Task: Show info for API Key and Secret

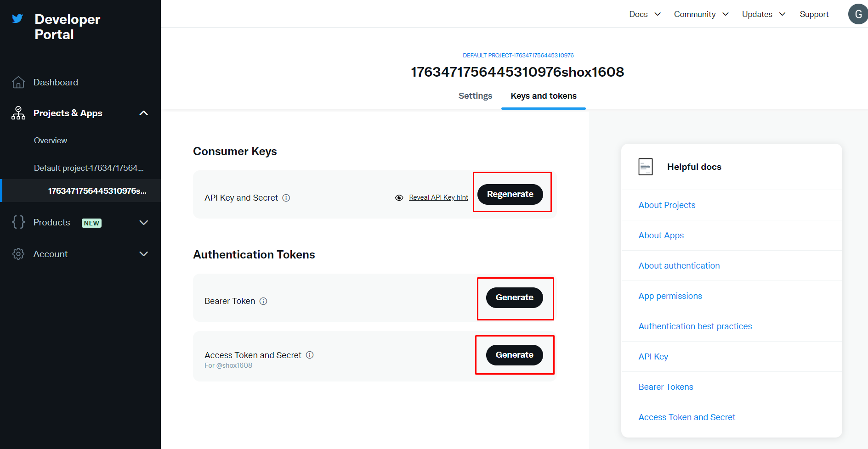Action: point(286,198)
